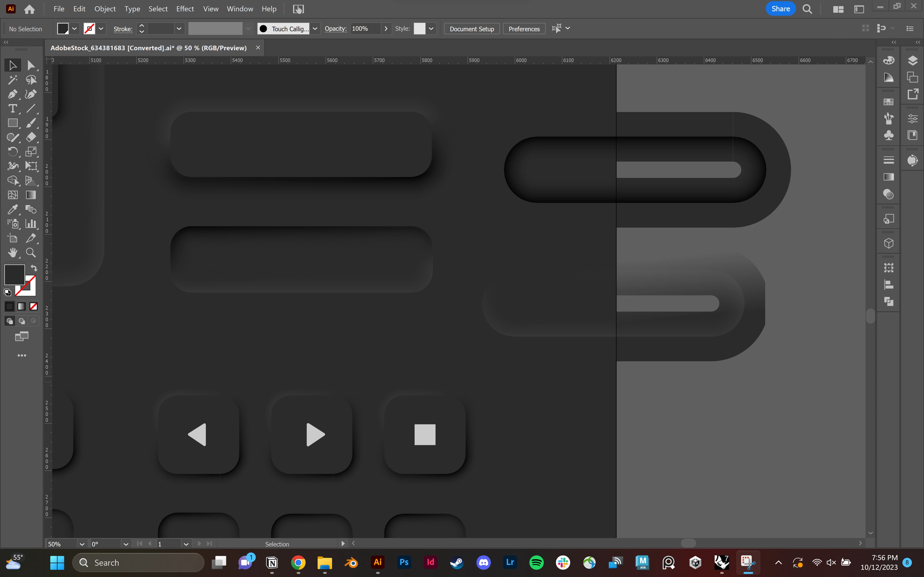The height and width of the screenshot is (577, 924).
Task: Open Photoshop from the taskbar
Action: 404,562
